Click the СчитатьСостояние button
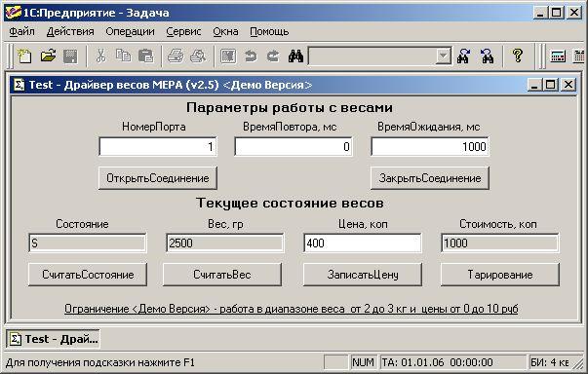Screen dimensions: 588x374 [x=88, y=275]
